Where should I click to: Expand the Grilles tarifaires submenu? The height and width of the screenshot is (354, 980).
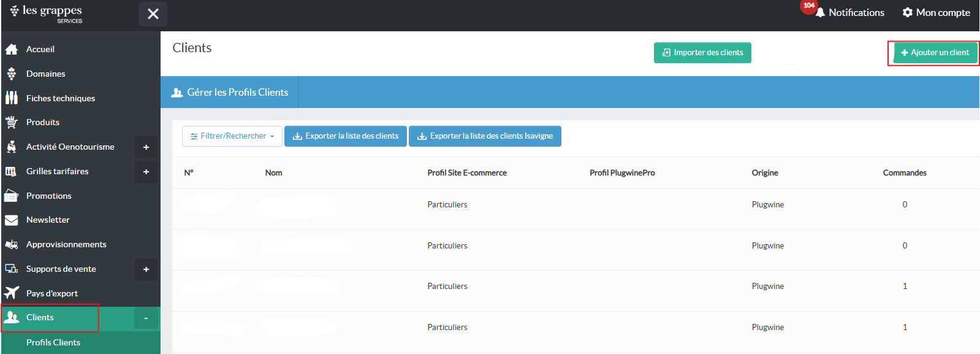coord(146,172)
